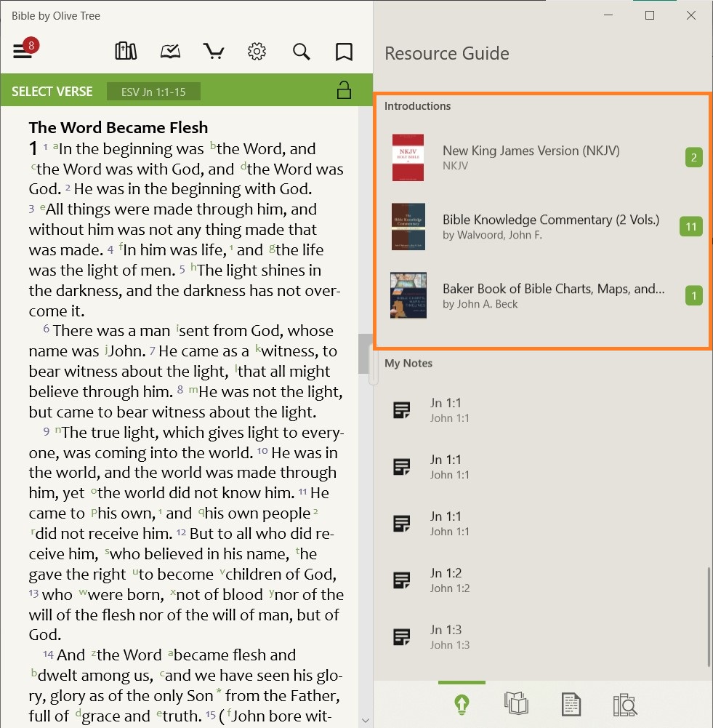Open the Jn 1:3 note

point(543,636)
